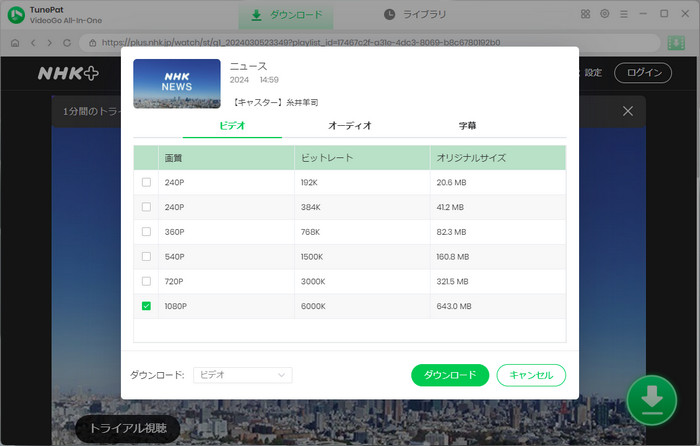Click the green film download icon near URL bar
The height and width of the screenshot is (446, 700).
coord(676,43)
